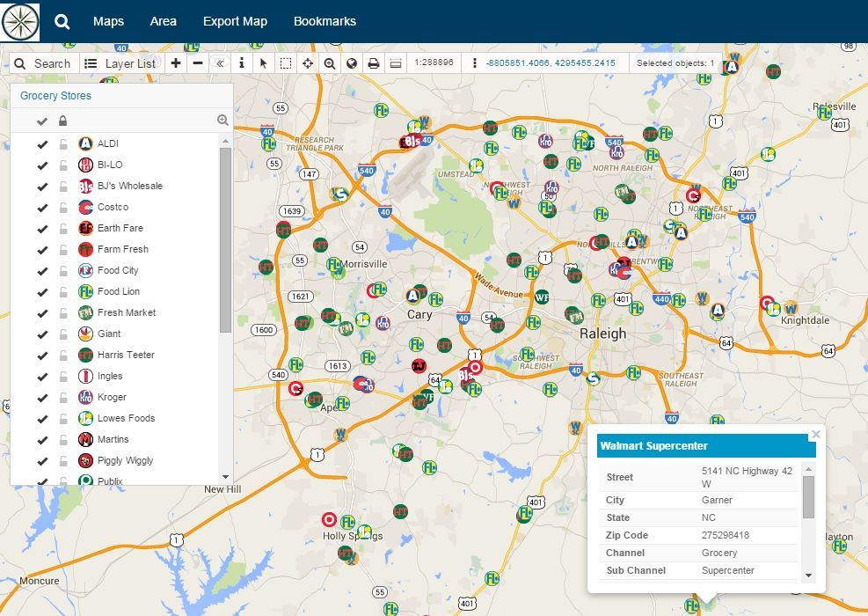868x616 pixels.
Task: Activate the info identify tool
Action: (241, 63)
